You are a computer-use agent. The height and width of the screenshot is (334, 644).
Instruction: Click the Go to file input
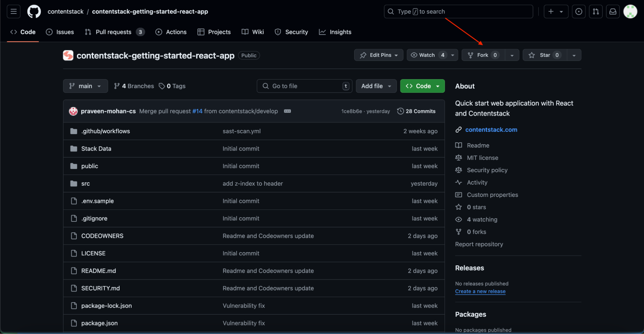point(304,86)
